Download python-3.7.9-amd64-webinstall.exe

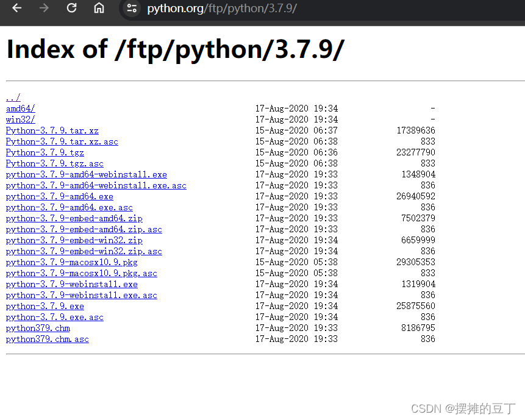coord(86,174)
